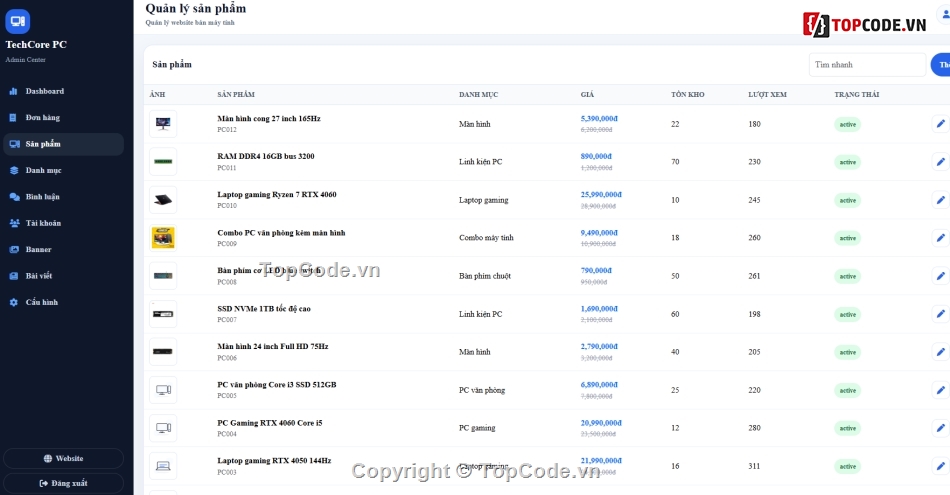950x495 pixels.
Task: Edit Combo PC văn phòng pencil icon
Action: [x=940, y=238]
